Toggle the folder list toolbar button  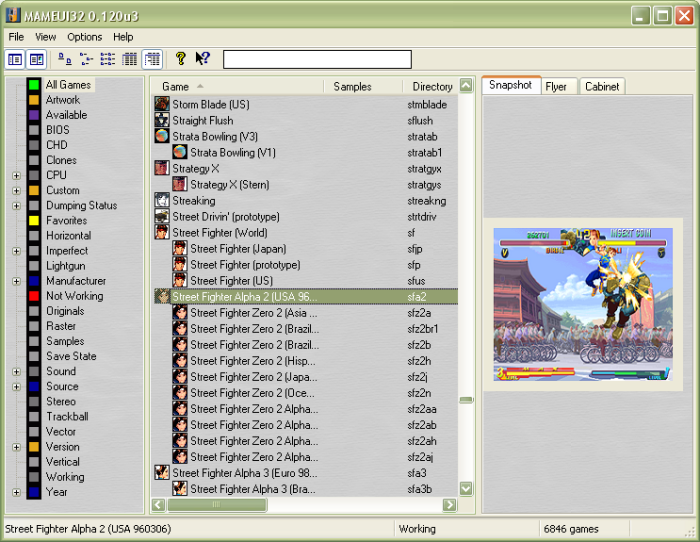tap(15, 59)
